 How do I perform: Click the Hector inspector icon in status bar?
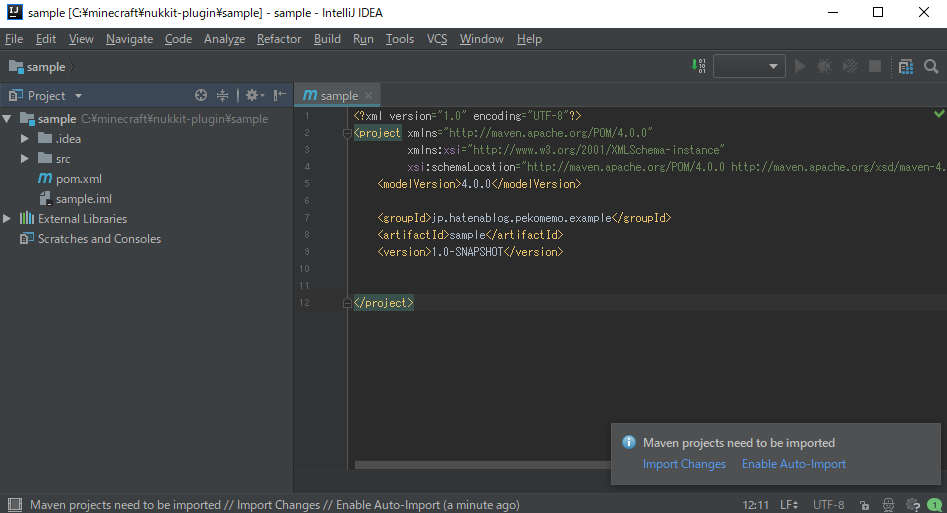(x=888, y=505)
